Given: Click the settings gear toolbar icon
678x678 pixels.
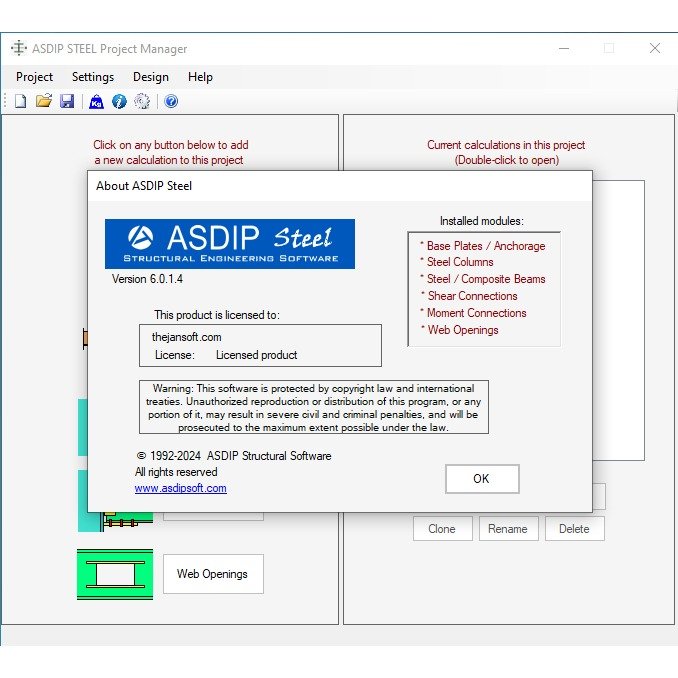Looking at the screenshot, I should (x=142, y=101).
